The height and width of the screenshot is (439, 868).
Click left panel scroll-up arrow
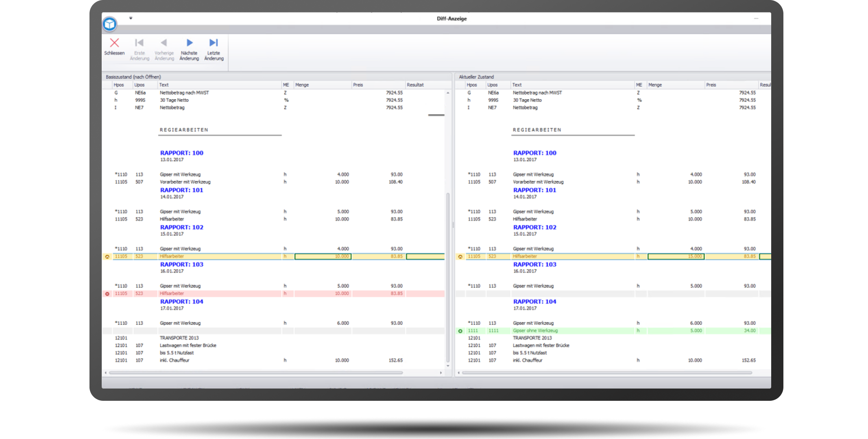448,93
